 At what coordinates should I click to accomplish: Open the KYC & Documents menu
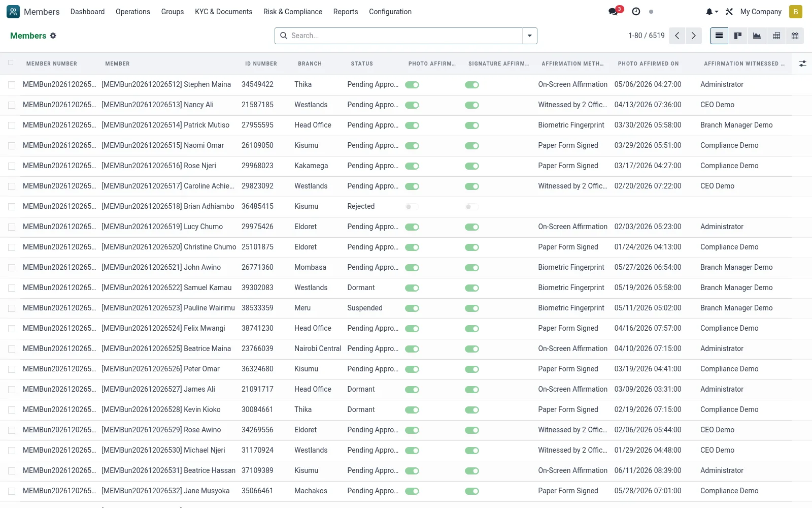223,12
